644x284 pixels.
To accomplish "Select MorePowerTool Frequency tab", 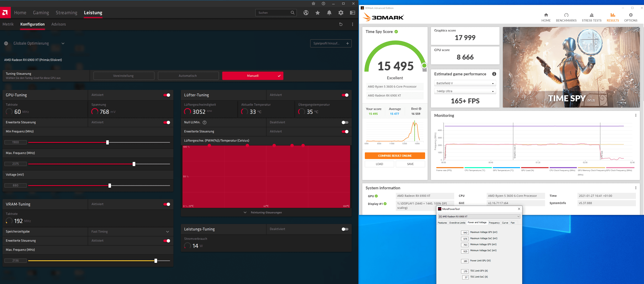I will point(494,223).
